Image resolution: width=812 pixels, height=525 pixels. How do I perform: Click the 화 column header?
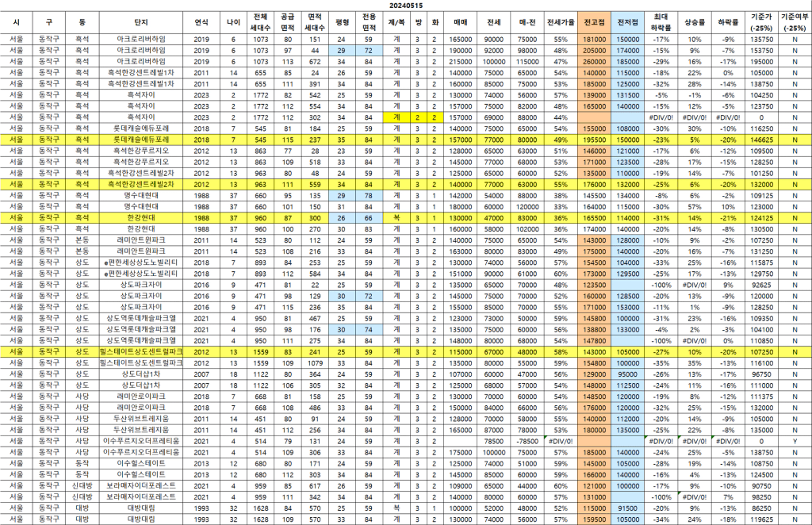[x=435, y=22]
